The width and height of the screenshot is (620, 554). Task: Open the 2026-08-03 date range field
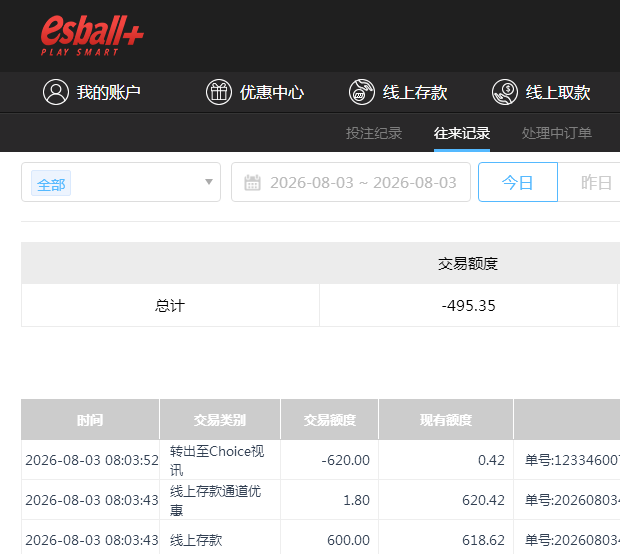[x=351, y=182]
